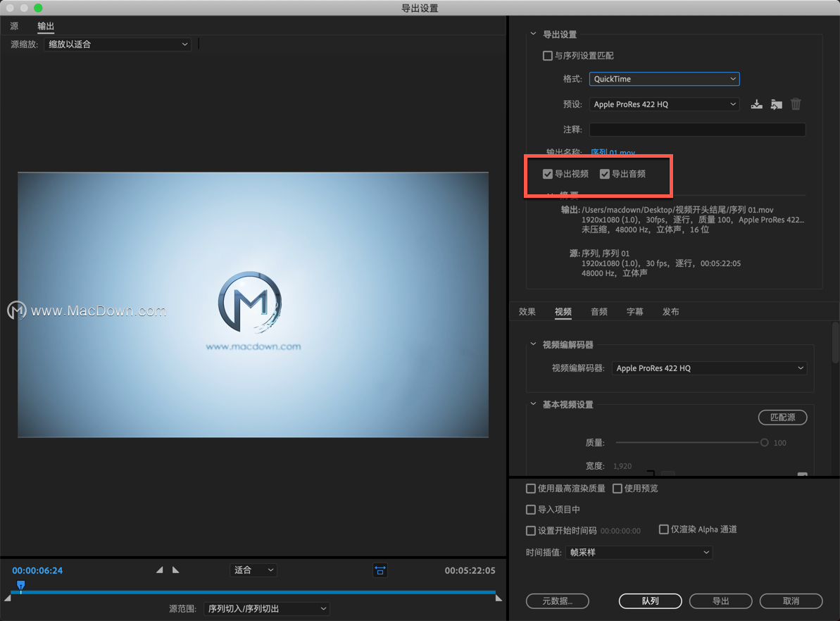Toggle the aspect ratio correction icon
This screenshot has width=840, height=621.
(x=380, y=570)
